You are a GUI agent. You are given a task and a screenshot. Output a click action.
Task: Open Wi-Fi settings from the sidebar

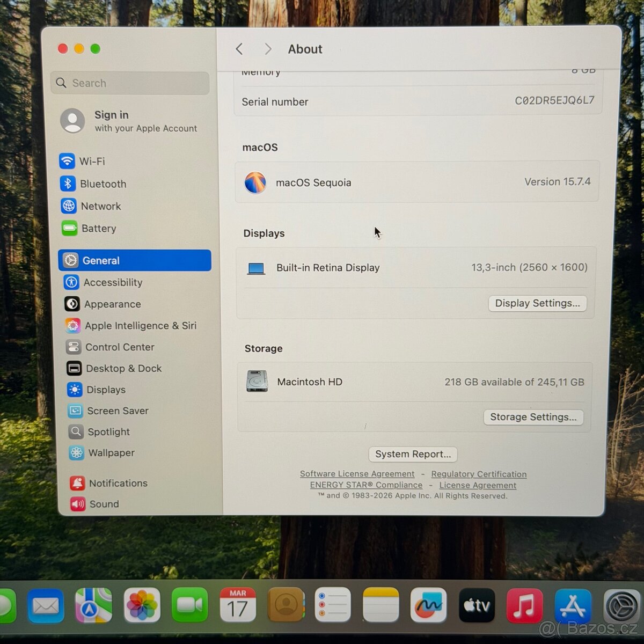pyautogui.click(x=92, y=161)
